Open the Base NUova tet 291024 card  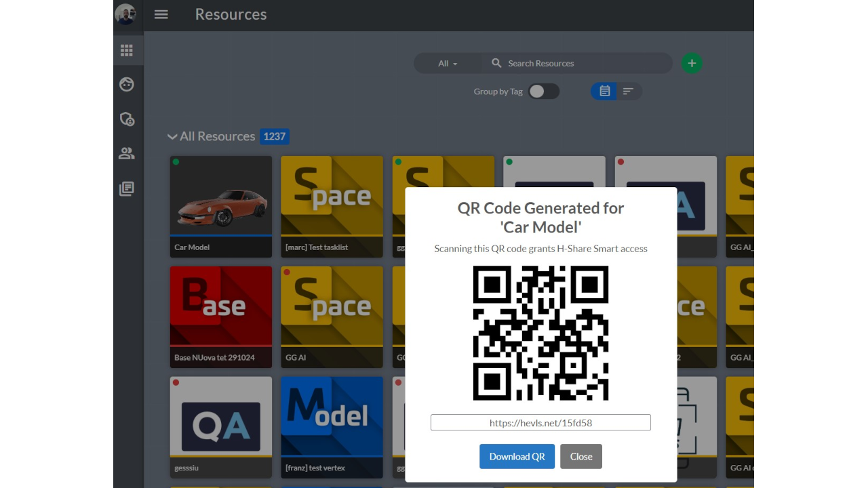click(x=221, y=317)
